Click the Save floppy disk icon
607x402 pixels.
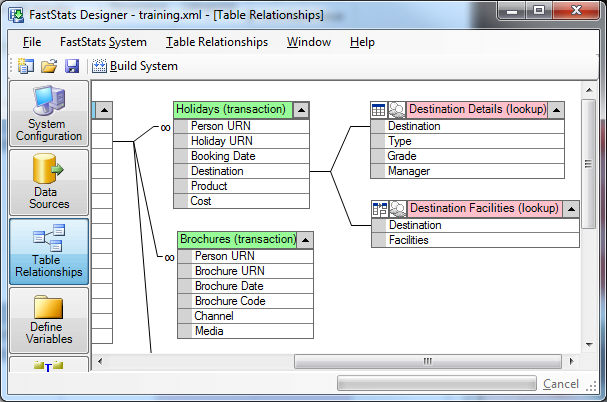pos(72,66)
